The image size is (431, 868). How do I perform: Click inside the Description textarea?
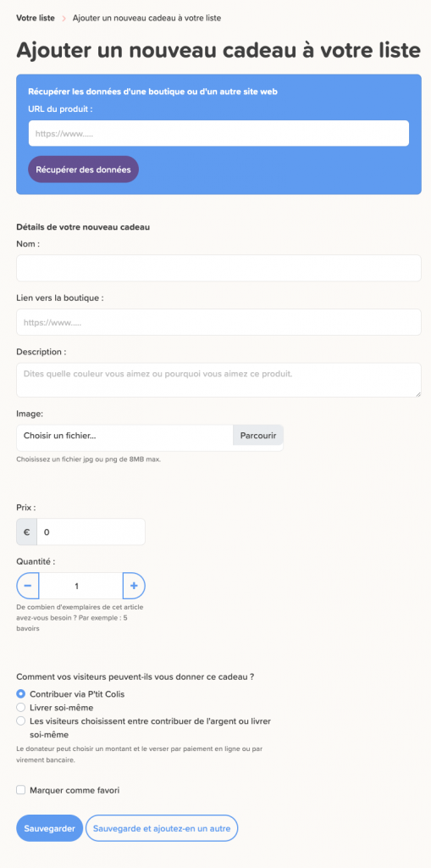click(218, 380)
